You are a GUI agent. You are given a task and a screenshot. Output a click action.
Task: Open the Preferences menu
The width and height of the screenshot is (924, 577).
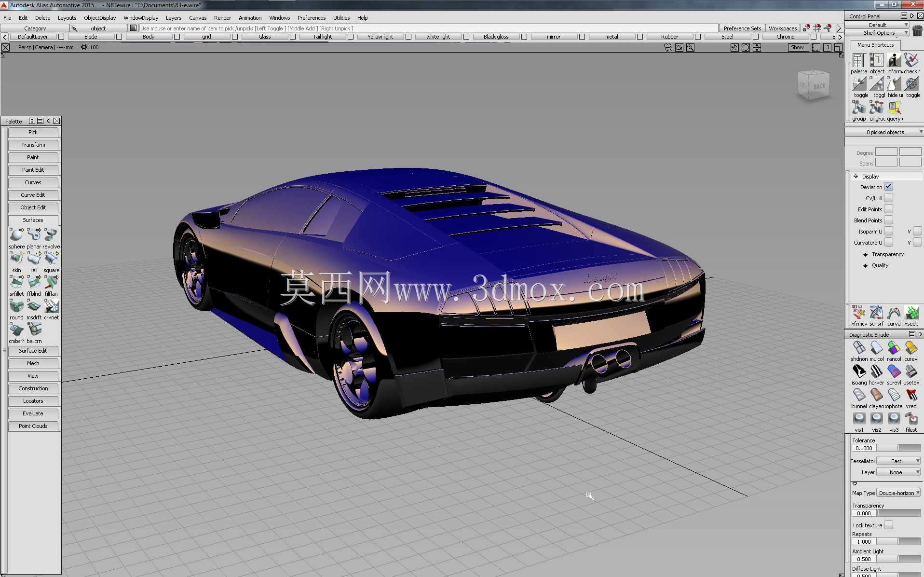[x=311, y=18]
